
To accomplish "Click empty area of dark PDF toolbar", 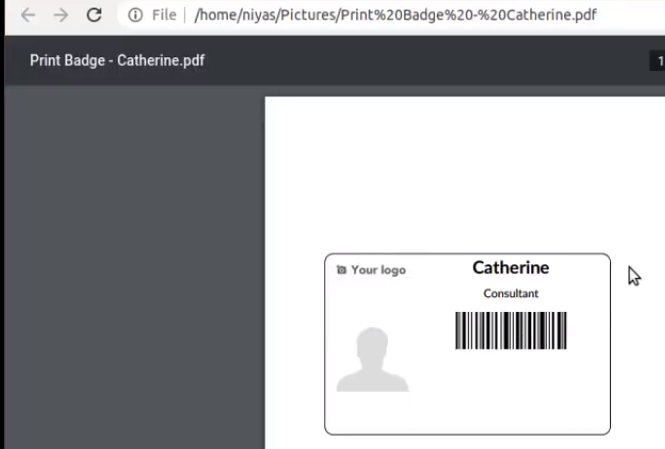I will pyautogui.click(x=424, y=61).
